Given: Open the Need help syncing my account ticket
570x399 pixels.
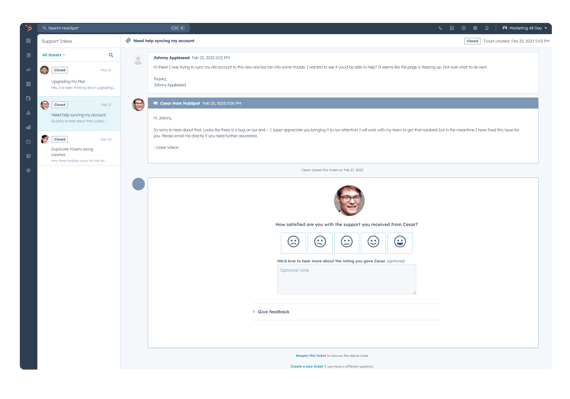Looking at the screenshot, I should click(x=79, y=113).
